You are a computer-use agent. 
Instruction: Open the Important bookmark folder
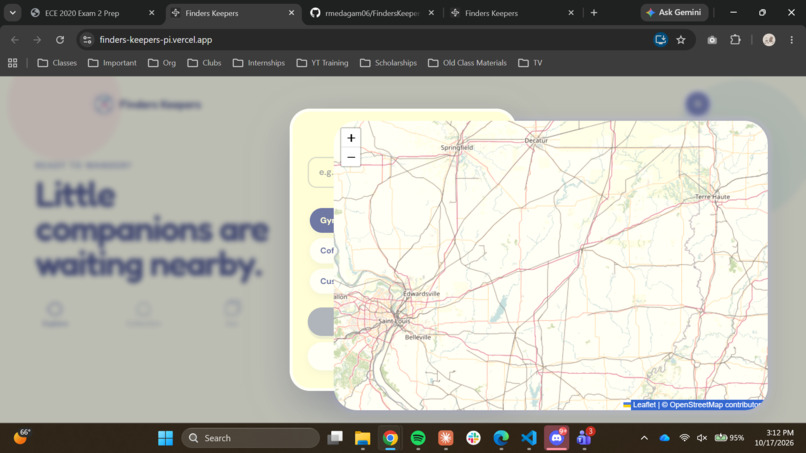tap(112, 63)
